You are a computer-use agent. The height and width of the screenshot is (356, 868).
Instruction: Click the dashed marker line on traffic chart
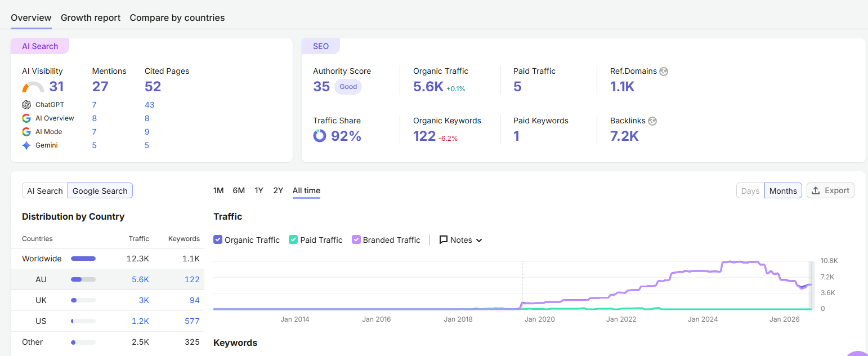[x=522, y=286]
